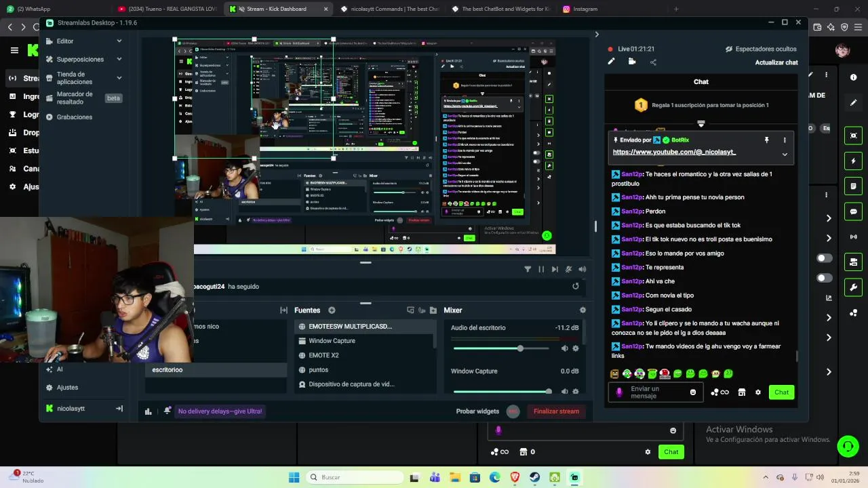Viewport: 868px width, 488px height.
Task: Click Actualizar chat
Action: [776, 62]
